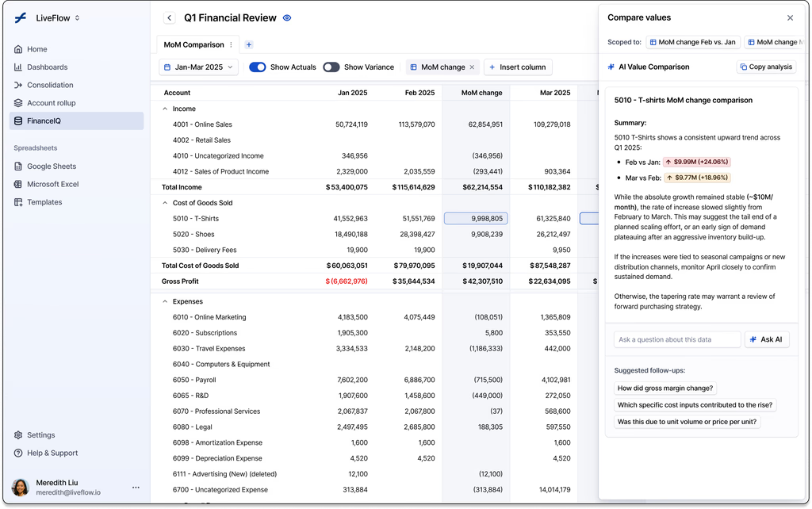This screenshot has width=812, height=509.
Task: Enable the Show Variance toggle
Action: tap(331, 67)
